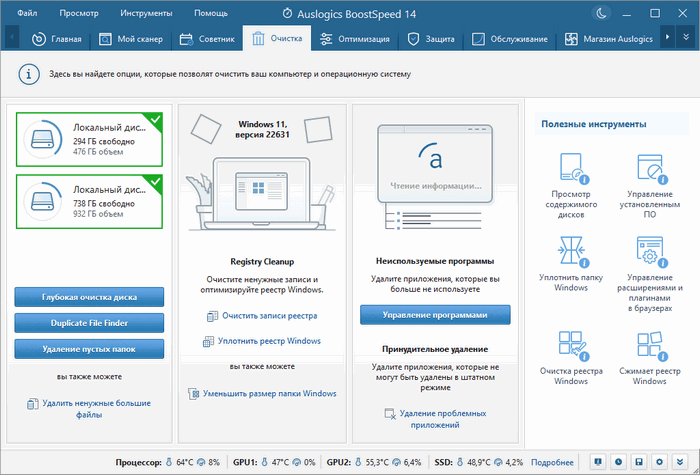Switch to the Оптимизация tab
The image size is (700, 475).
pyautogui.click(x=355, y=39)
